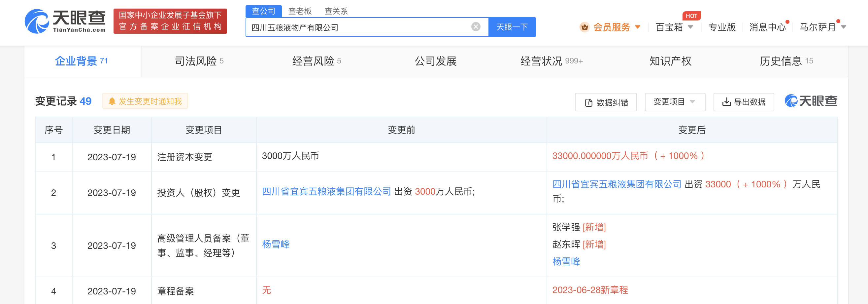This screenshot has height=304, width=868.
Task: Switch to the 查老板 search tab
Action: (x=299, y=11)
